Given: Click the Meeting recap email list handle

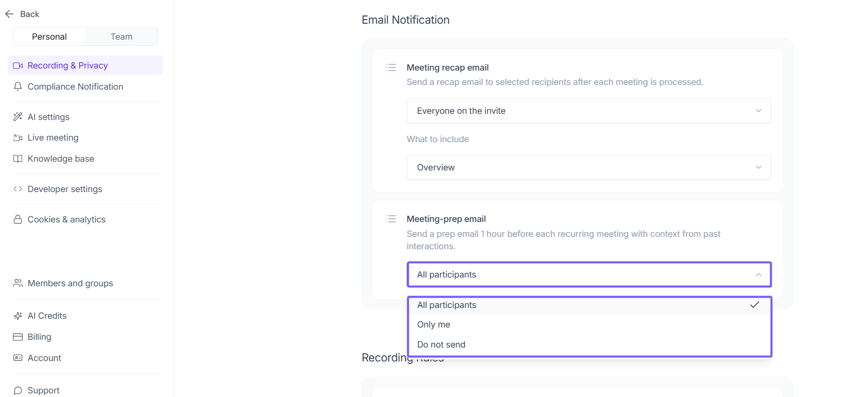Looking at the screenshot, I should [x=391, y=67].
